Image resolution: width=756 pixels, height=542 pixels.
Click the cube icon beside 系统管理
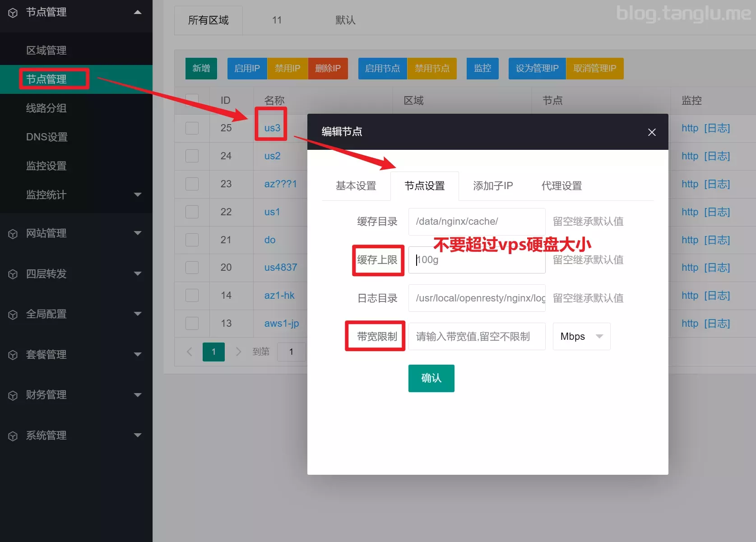(13, 436)
